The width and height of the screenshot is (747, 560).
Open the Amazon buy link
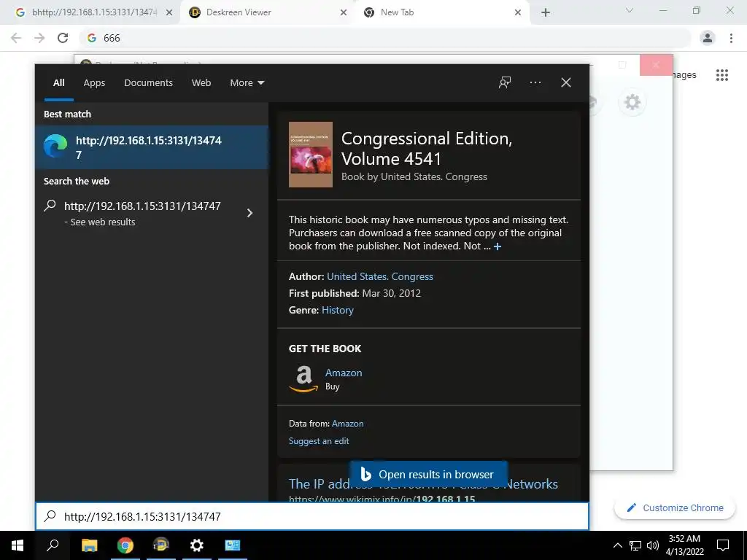[344, 373]
